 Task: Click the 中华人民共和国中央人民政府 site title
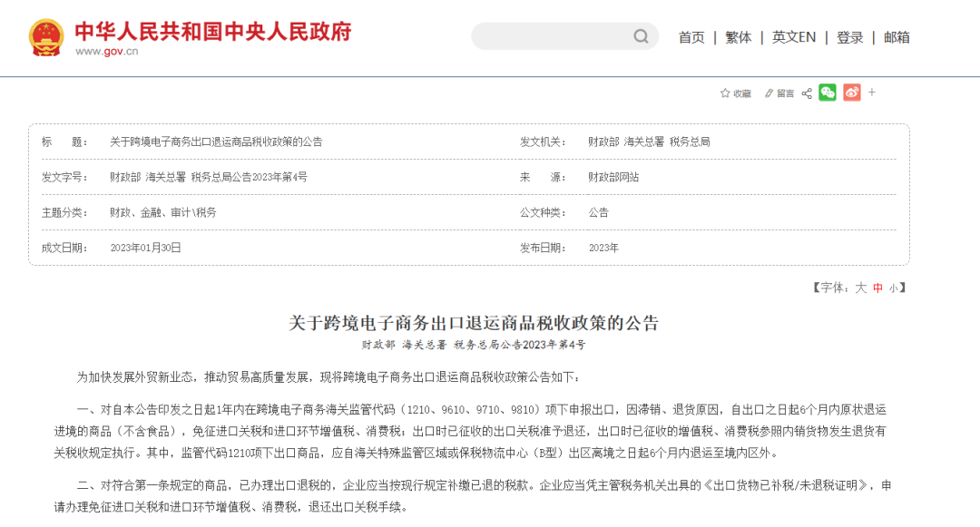tap(213, 31)
